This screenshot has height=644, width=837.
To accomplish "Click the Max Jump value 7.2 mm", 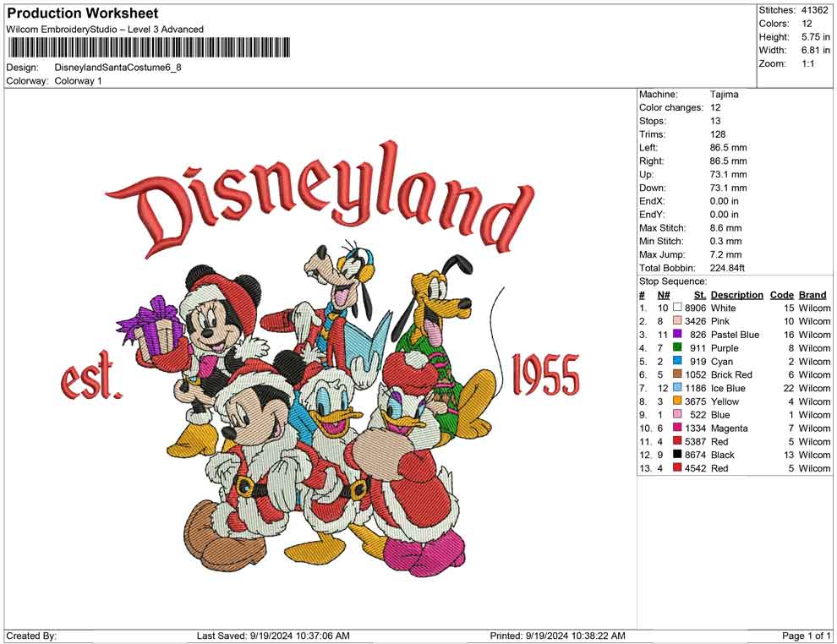I will [x=726, y=254].
